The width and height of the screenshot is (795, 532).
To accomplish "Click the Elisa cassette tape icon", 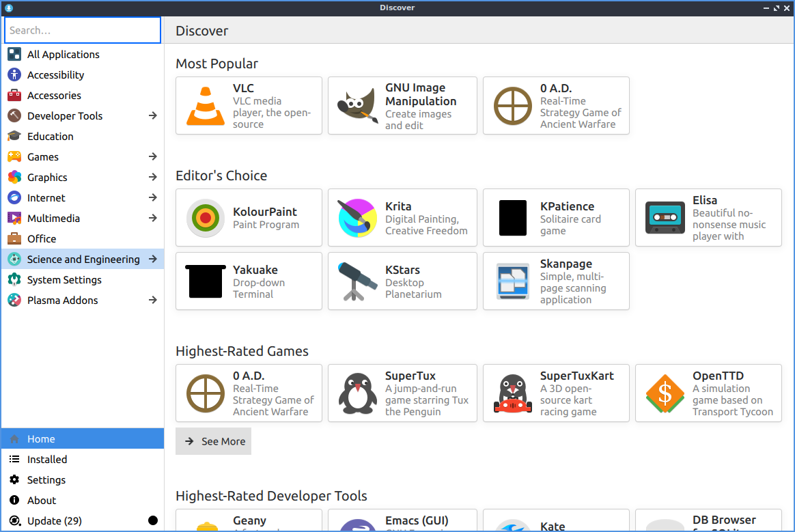I will pyautogui.click(x=665, y=218).
